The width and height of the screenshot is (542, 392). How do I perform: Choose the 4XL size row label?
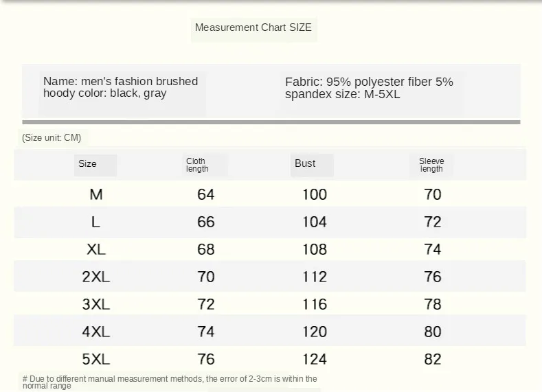point(96,332)
